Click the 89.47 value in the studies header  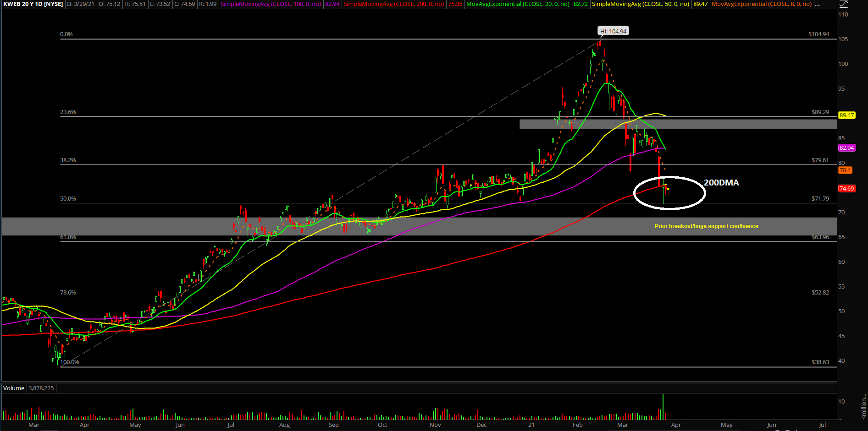point(700,4)
